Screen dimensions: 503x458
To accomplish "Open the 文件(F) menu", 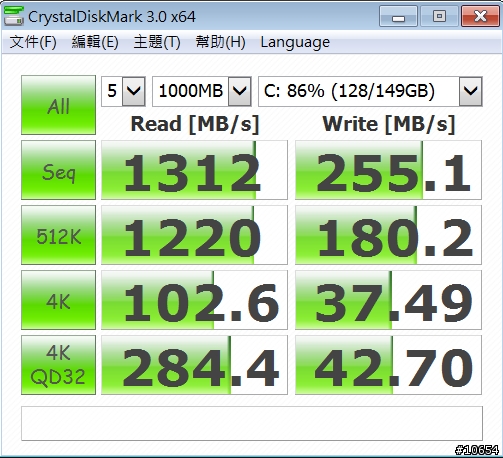I will 33,42.
